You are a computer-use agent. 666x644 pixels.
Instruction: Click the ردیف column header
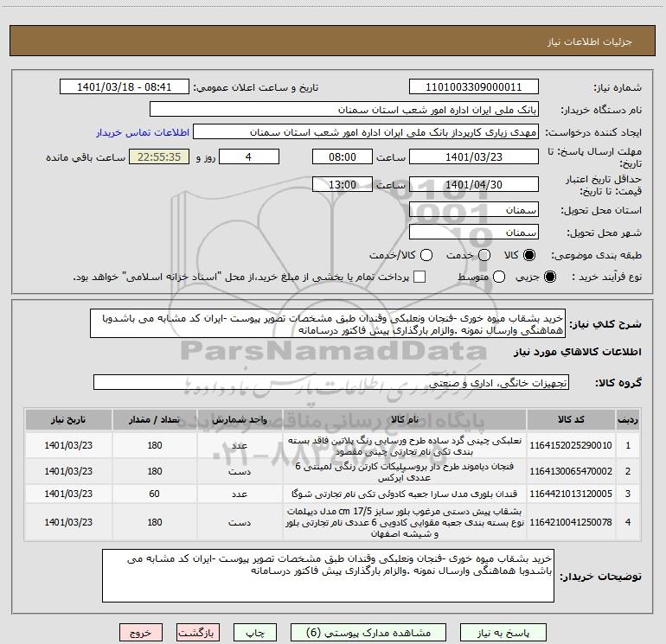628,420
